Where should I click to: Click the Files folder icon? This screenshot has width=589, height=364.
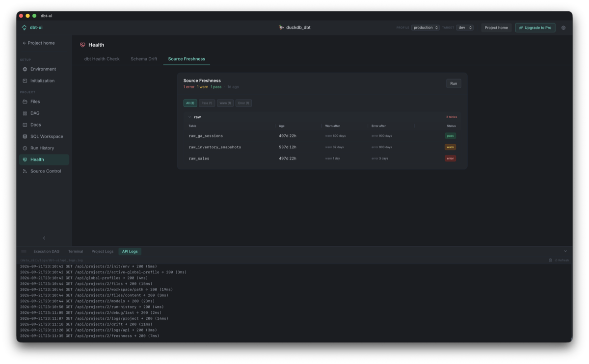pos(25,102)
